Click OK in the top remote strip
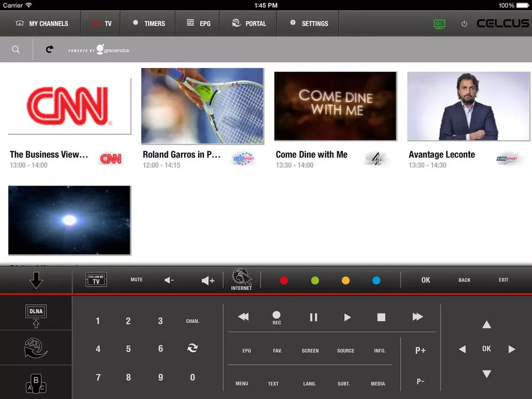Screen dimensions: 532x399 tap(426, 280)
